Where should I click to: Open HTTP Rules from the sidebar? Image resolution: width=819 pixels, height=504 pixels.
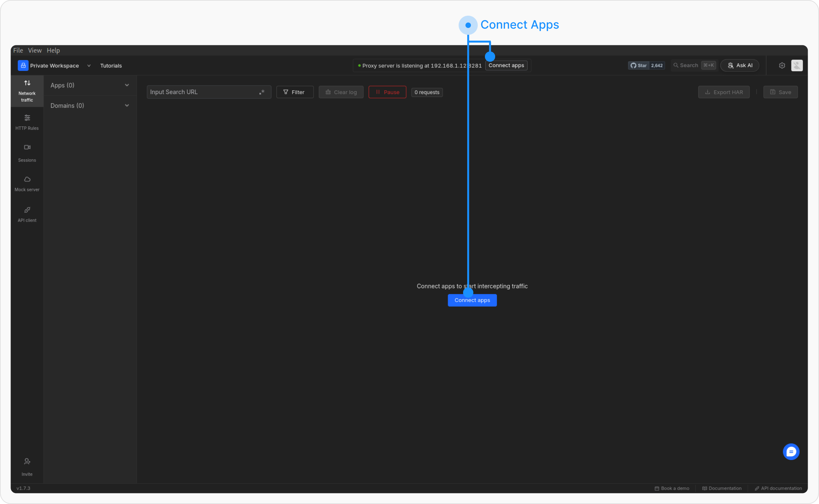tap(27, 122)
